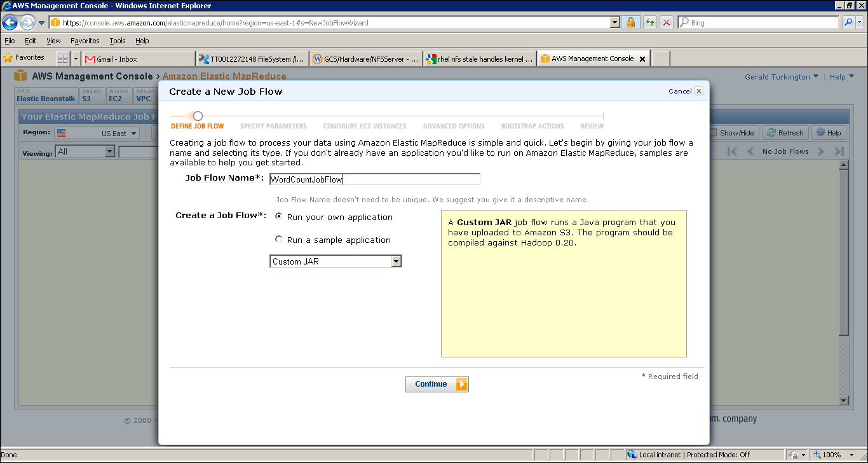The width and height of the screenshot is (868, 463).
Task: Open the Amazon VPC service tab
Action: coord(145,95)
